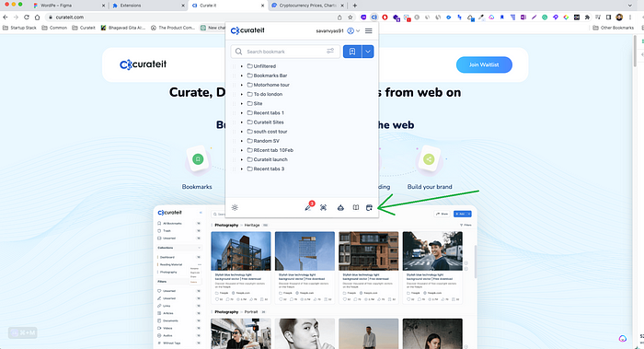The image size is (644, 349).
Task: Click the Chrome profile avatar
Action: click(619, 17)
